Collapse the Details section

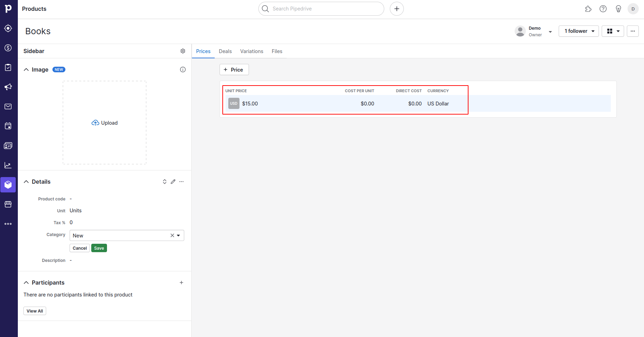click(x=26, y=182)
